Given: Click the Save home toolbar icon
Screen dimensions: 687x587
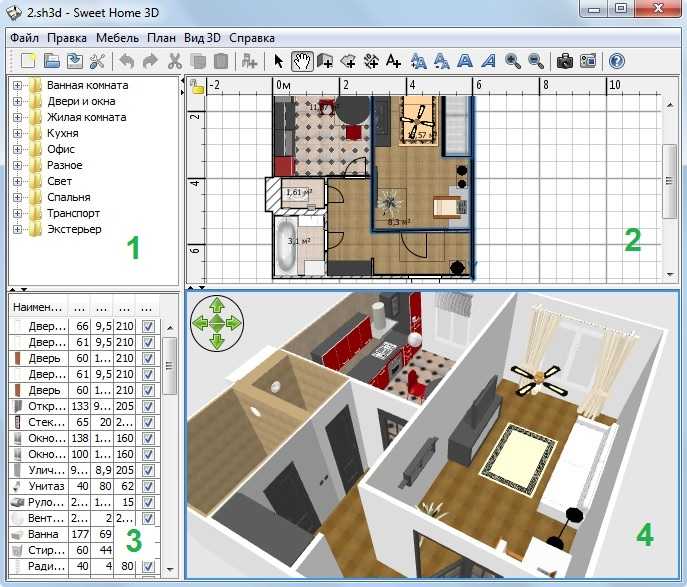Looking at the screenshot, I should tap(74, 61).
